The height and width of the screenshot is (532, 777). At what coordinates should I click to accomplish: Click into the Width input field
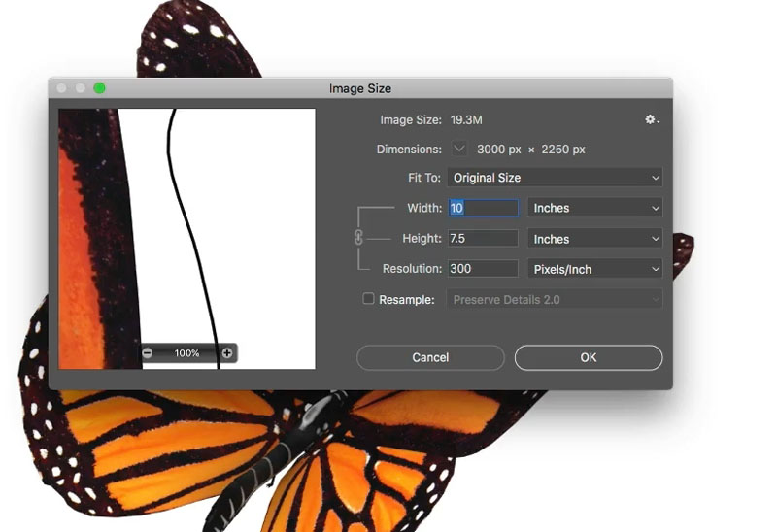pyautogui.click(x=483, y=208)
